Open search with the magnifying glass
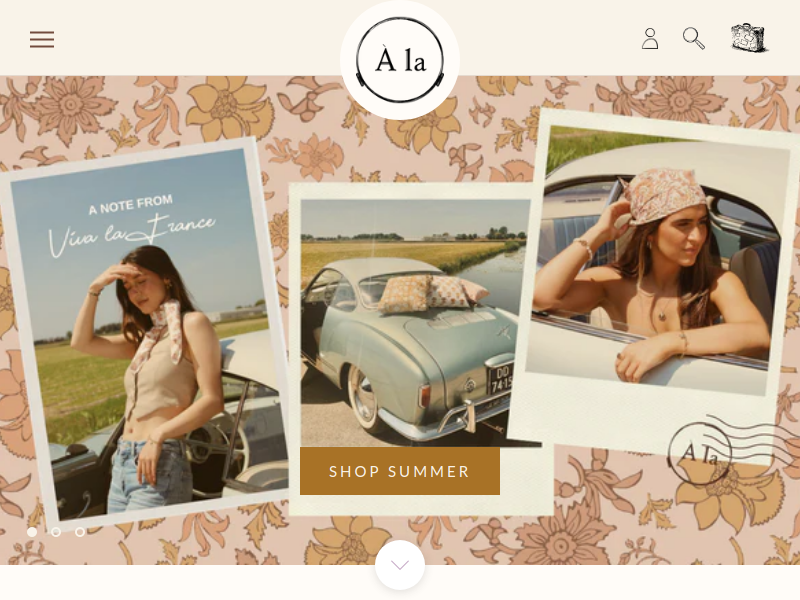800x600 pixels. pos(694,38)
